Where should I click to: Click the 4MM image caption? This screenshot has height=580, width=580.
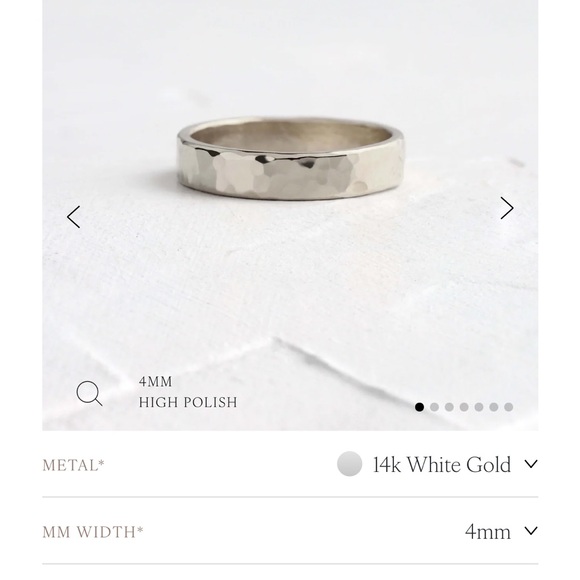pos(155,382)
